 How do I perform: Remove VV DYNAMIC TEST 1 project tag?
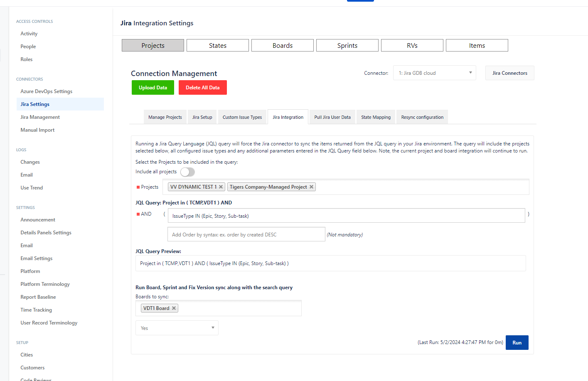pyautogui.click(x=221, y=187)
